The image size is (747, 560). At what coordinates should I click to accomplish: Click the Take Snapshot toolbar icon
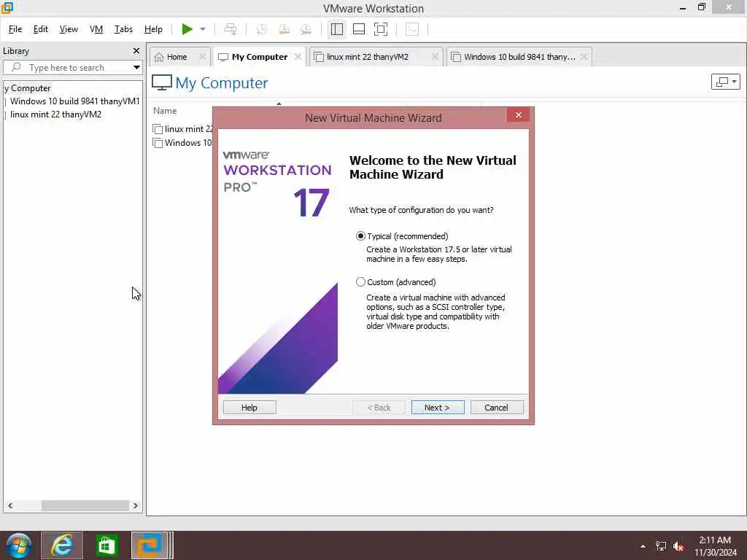(261, 29)
